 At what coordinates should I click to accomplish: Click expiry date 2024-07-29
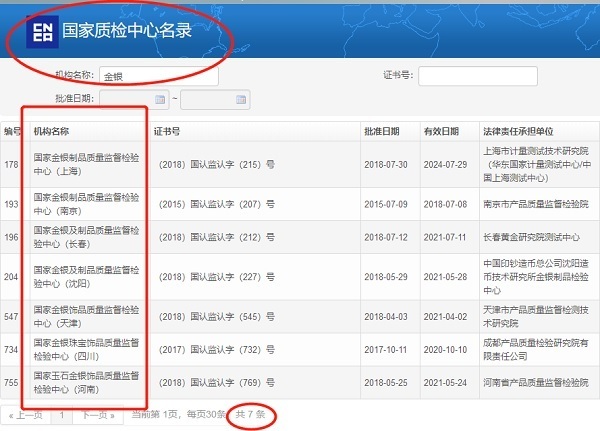point(445,165)
